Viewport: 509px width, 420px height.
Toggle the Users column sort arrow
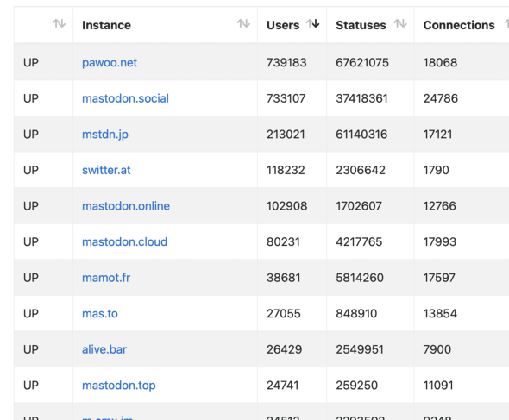tap(313, 23)
